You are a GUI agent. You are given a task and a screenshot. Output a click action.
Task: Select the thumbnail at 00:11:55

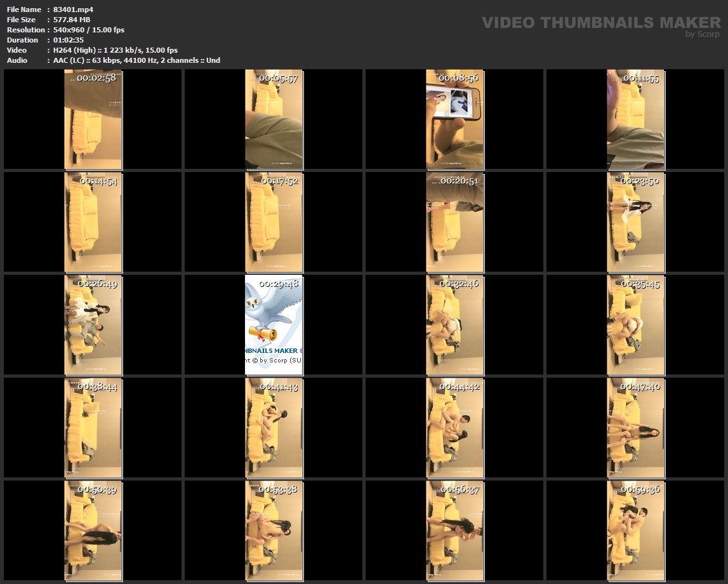pyautogui.click(x=635, y=119)
